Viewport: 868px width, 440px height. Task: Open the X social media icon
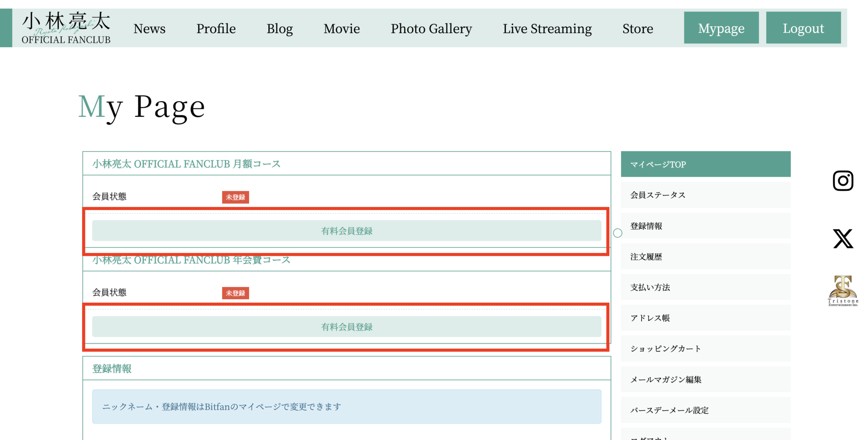pos(842,238)
